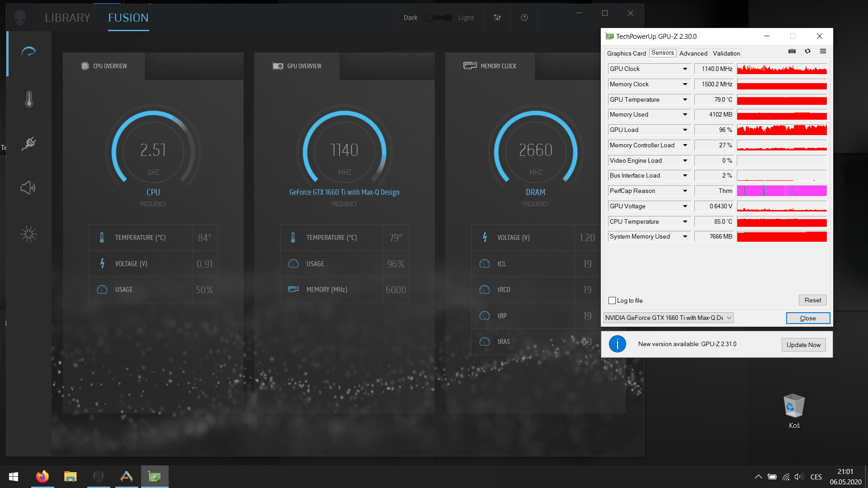Click the Update Now button
The height and width of the screenshot is (488, 868).
tap(803, 345)
